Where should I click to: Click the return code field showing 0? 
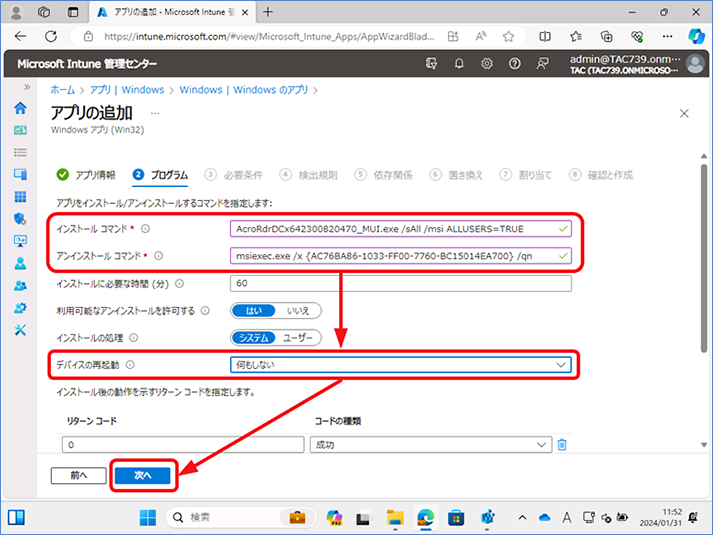click(183, 445)
